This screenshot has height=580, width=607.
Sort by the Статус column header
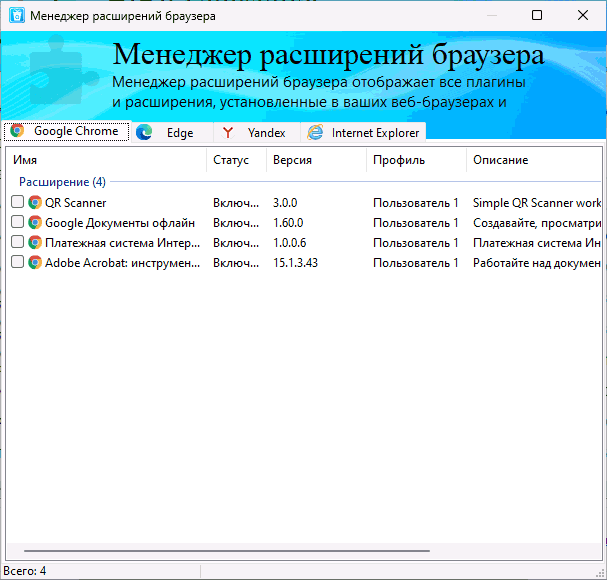pos(237,160)
